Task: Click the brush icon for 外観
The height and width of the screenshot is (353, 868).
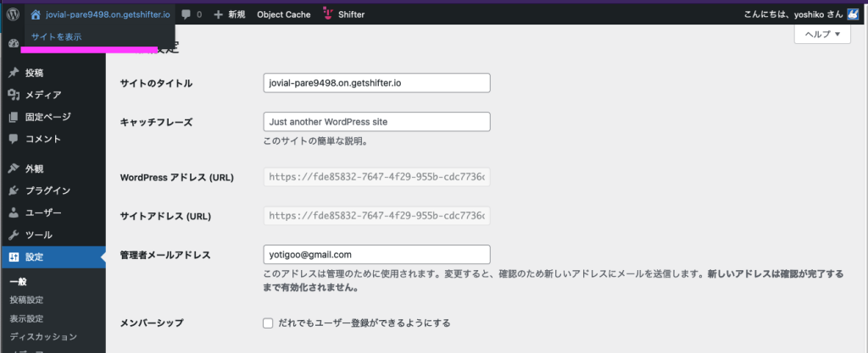Action: [x=14, y=168]
